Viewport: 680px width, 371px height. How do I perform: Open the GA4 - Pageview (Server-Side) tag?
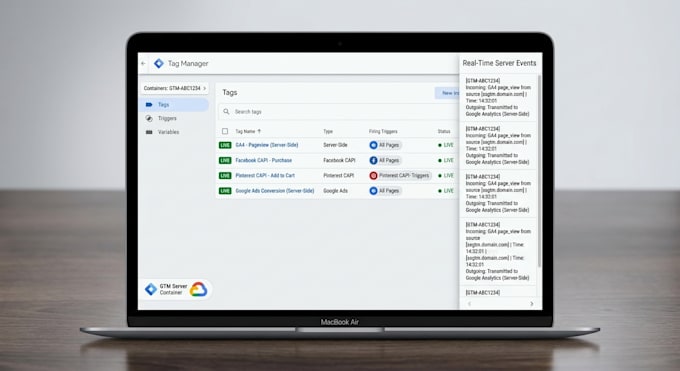[267, 145]
